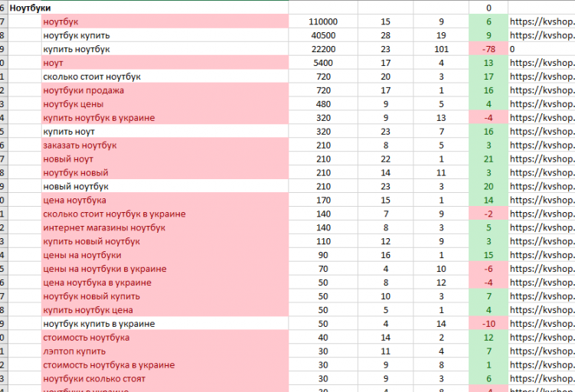Screen dimensions: 575x392
Task: Select cell "ноутбук купить в украине"
Action: tap(165, 324)
